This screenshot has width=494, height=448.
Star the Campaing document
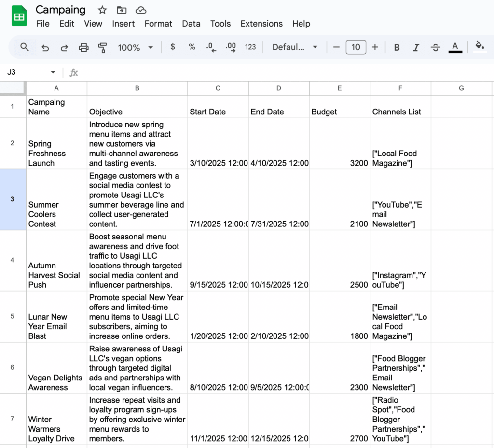[102, 10]
